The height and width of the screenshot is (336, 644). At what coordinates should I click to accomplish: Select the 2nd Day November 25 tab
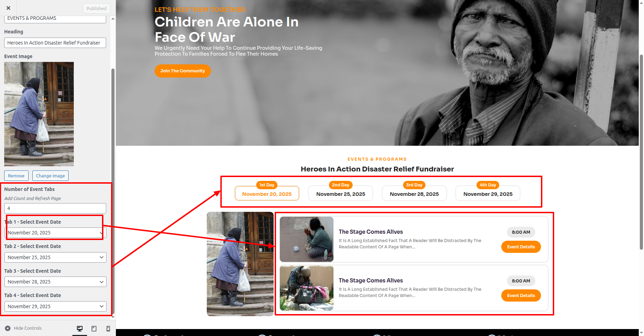point(340,193)
